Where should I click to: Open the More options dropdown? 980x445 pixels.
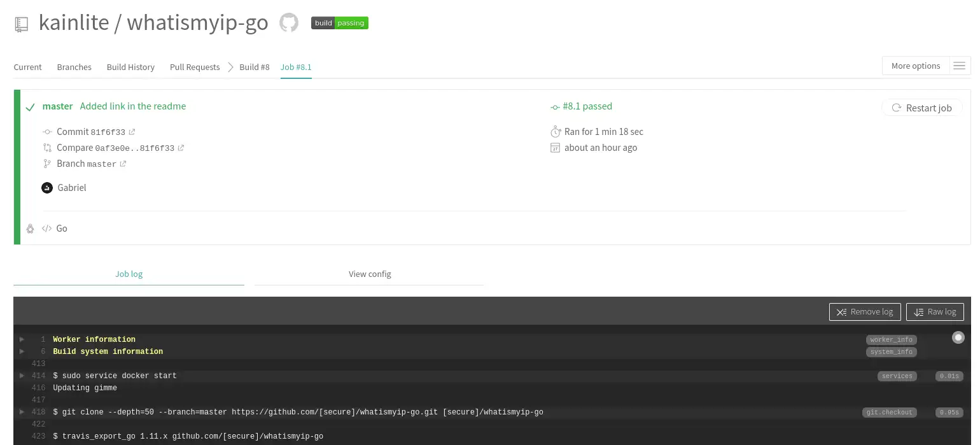coord(916,66)
